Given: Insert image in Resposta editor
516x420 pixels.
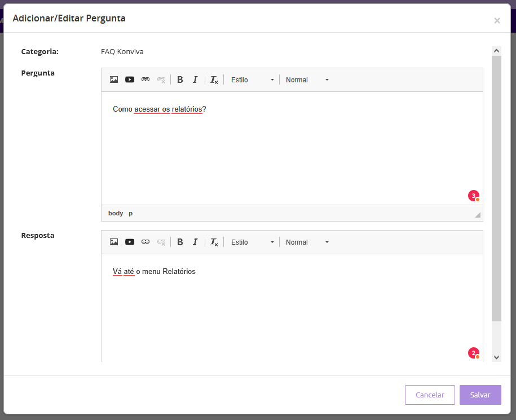Looking at the screenshot, I should pos(114,242).
